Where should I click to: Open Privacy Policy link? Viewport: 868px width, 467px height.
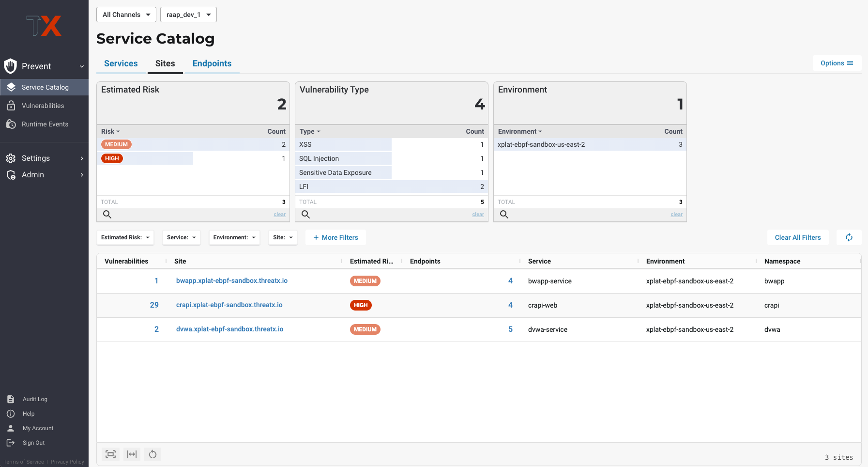pyautogui.click(x=67, y=462)
